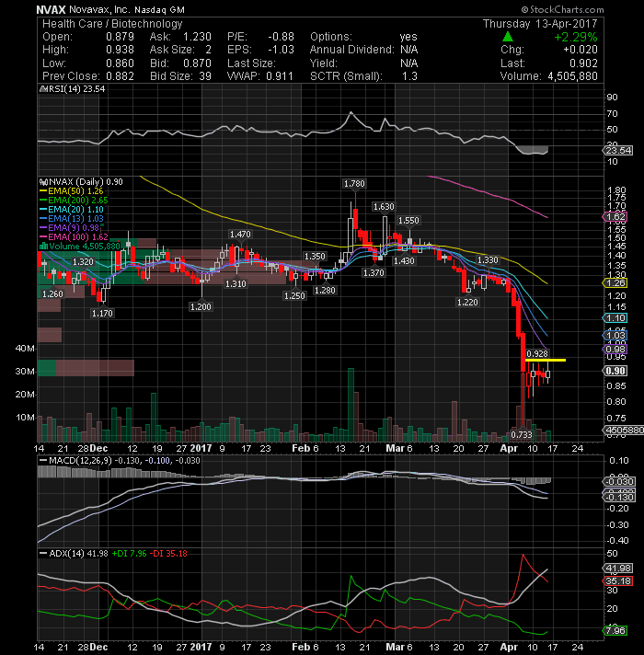
Task: Click the EMA(100) 1.62 legend entry
Action: click(74, 236)
